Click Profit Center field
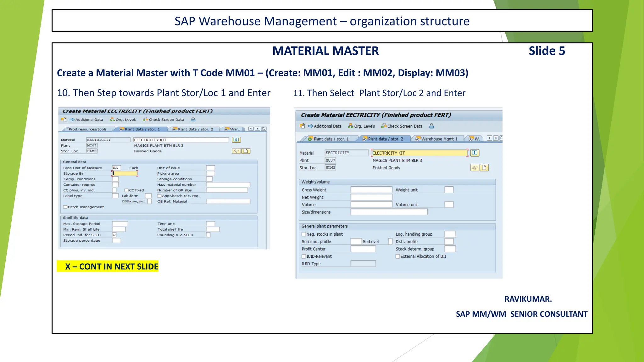Viewport: 644px width, 362px height. pyautogui.click(x=363, y=249)
